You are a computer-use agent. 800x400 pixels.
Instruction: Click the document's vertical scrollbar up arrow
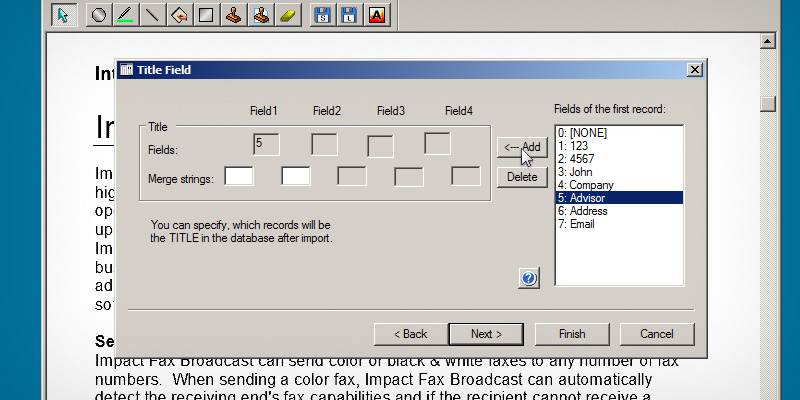point(768,41)
